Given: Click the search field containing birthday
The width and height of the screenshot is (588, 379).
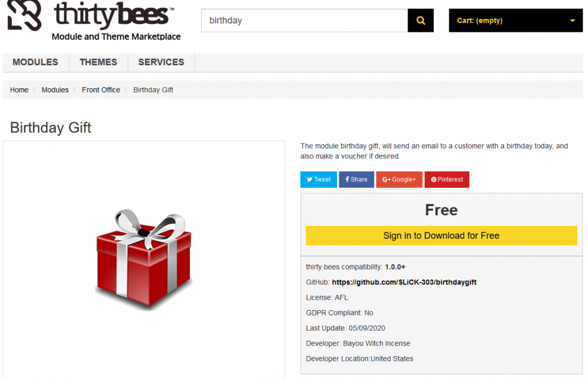Looking at the screenshot, I should coord(304,21).
